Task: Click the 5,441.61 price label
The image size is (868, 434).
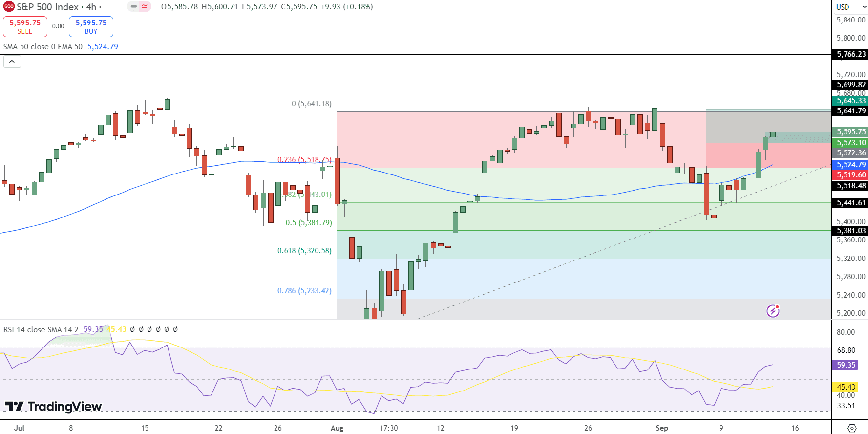Action: click(x=850, y=203)
